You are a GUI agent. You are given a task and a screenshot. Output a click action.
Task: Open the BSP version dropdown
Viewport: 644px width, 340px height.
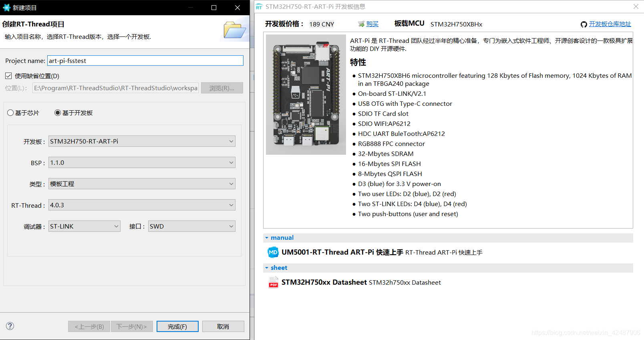[x=142, y=162]
